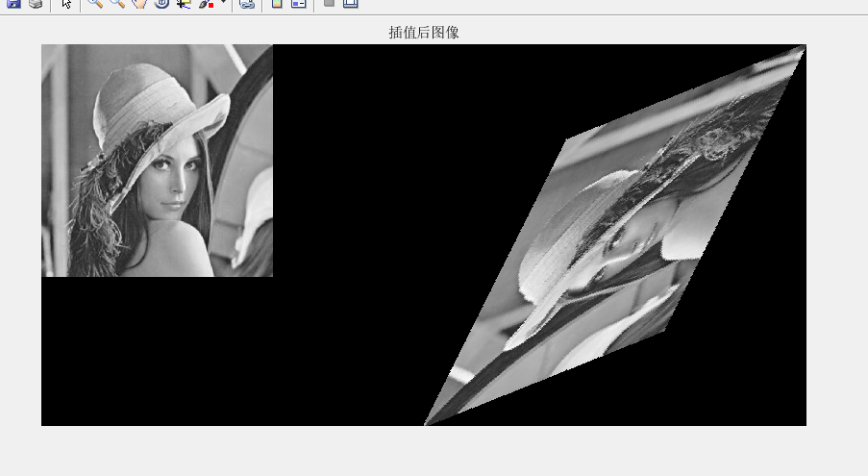Image resolution: width=868 pixels, height=476 pixels.
Task: Insert a legend using the toolbar icon
Action: [x=299, y=3]
